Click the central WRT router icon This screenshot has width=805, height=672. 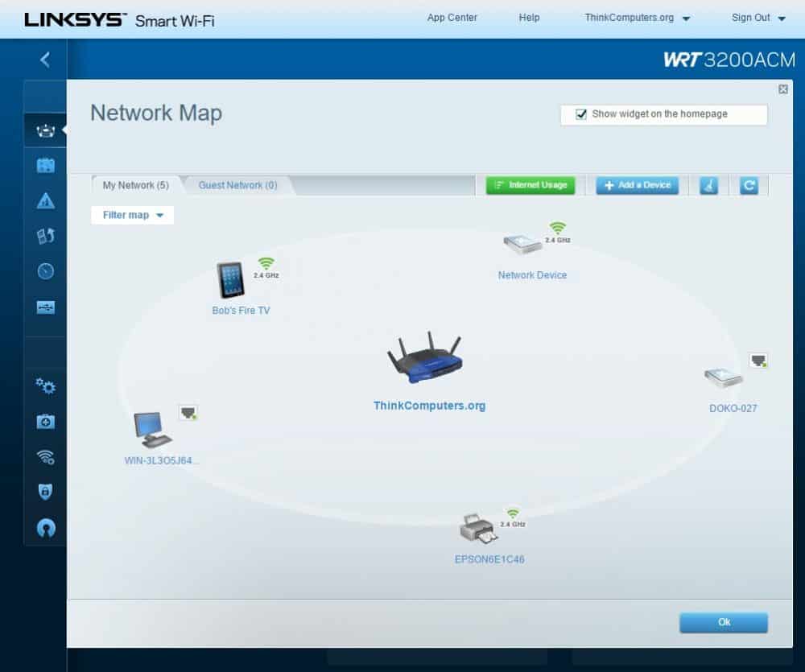click(425, 358)
